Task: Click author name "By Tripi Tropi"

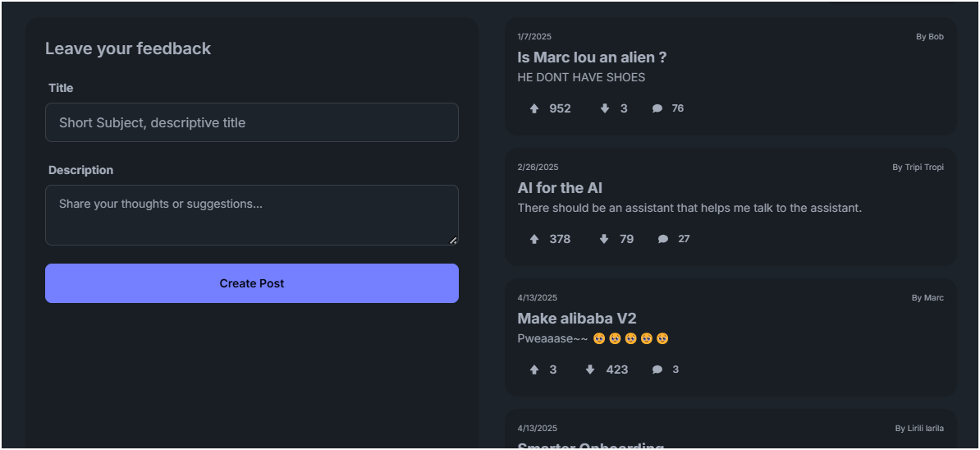Action: (x=918, y=167)
